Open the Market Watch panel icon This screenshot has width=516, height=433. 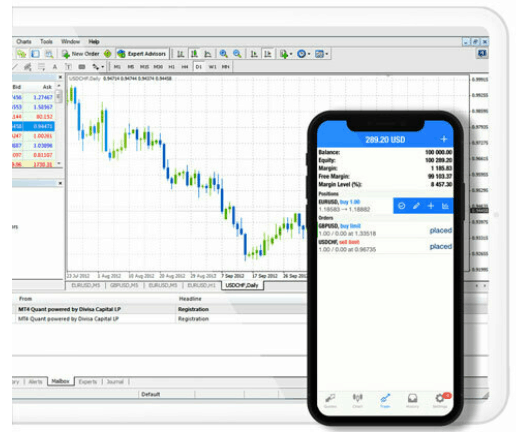click(x=22, y=54)
